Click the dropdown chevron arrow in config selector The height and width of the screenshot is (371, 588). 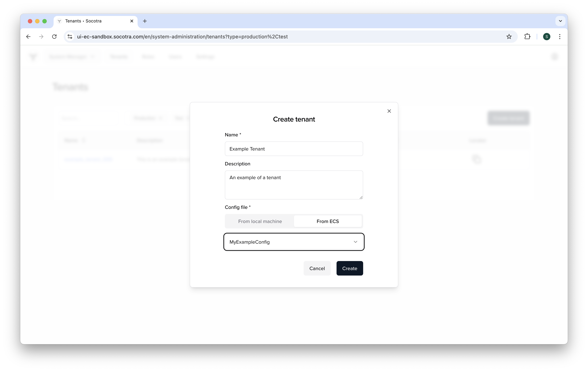click(355, 242)
